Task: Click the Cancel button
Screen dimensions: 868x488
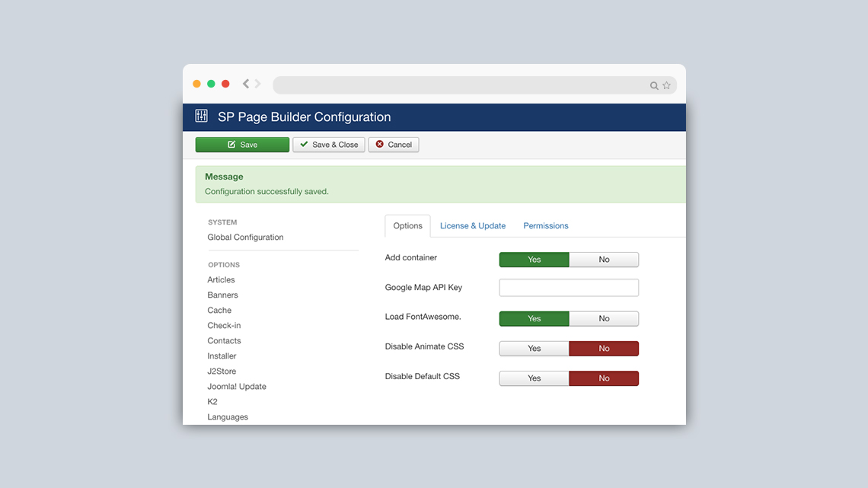Action: (x=394, y=145)
